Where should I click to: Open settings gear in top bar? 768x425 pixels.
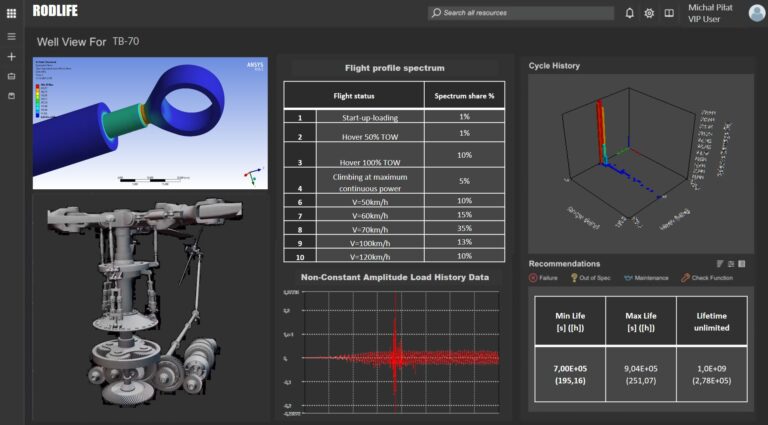click(x=649, y=13)
